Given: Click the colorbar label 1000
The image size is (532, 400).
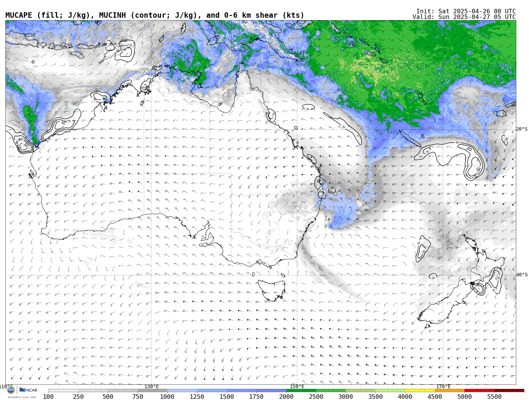Looking at the screenshot, I should tap(167, 397).
